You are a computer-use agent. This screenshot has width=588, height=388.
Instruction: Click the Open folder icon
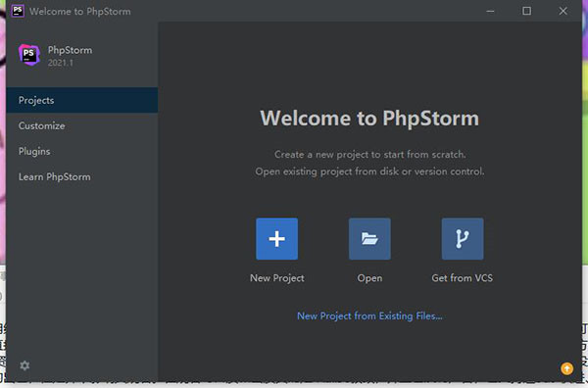click(369, 239)
